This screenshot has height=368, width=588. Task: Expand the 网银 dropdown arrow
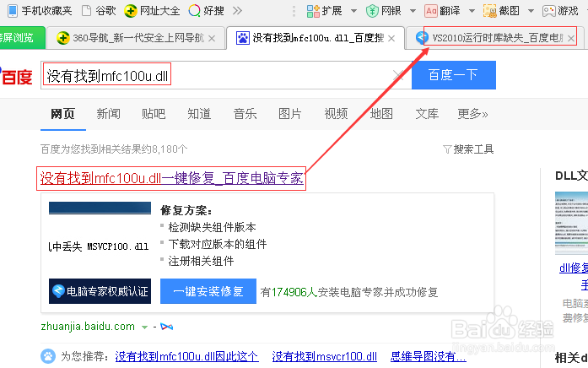[x=413, y=11]
